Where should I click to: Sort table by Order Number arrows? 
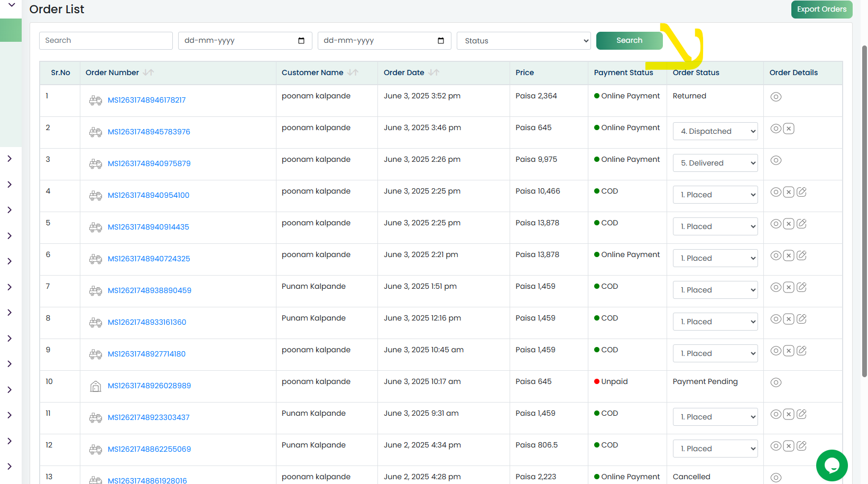click(149, 72)
